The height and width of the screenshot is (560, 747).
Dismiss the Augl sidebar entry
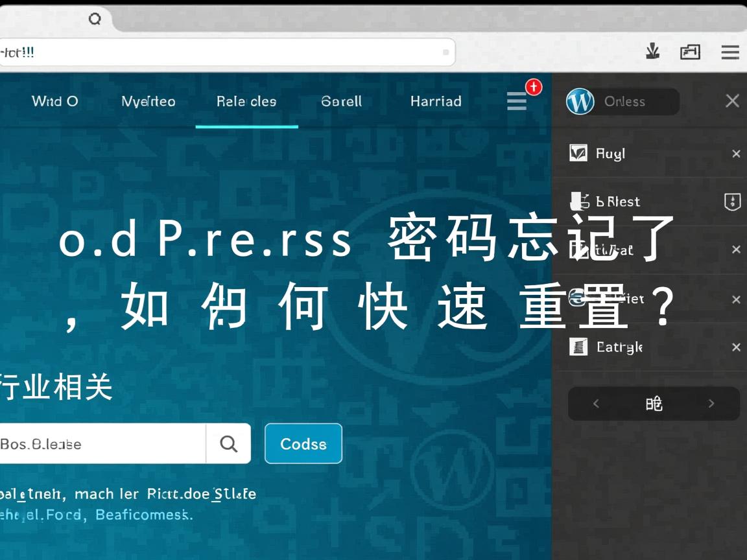click(x=736, y=154)
